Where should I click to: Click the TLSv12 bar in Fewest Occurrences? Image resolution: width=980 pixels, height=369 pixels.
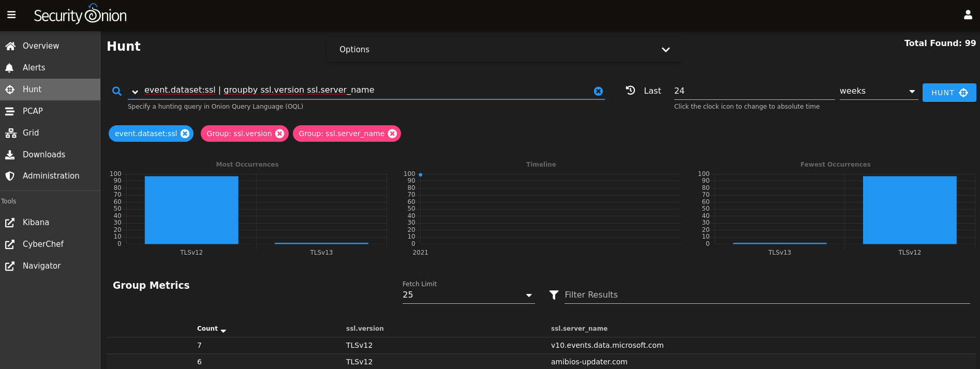[x=910, y=210]
